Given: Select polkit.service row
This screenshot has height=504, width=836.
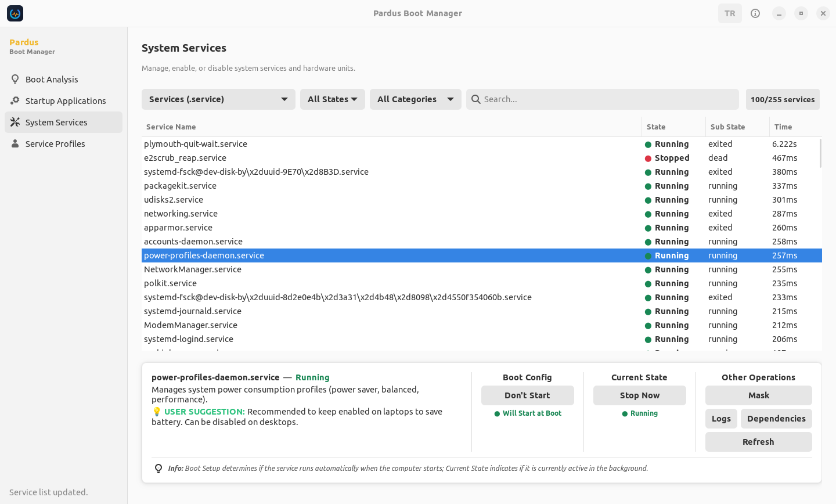Looking at the screenshot, I should tap(482, 283).
